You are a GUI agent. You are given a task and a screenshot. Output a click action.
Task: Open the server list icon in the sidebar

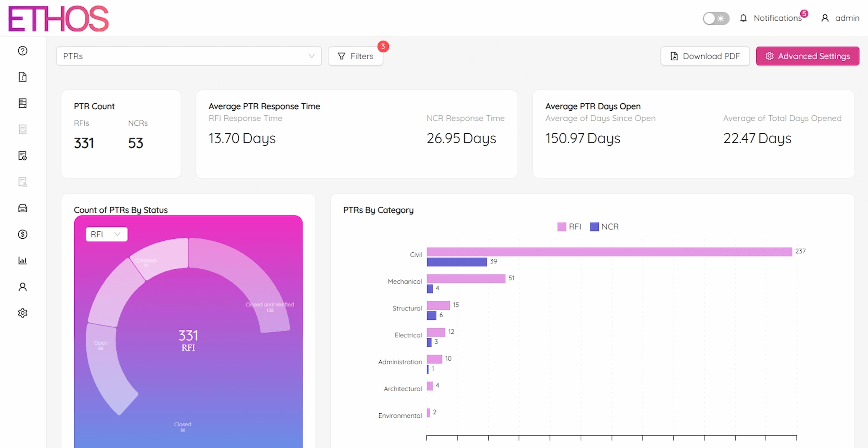click(x=22, y=103)
